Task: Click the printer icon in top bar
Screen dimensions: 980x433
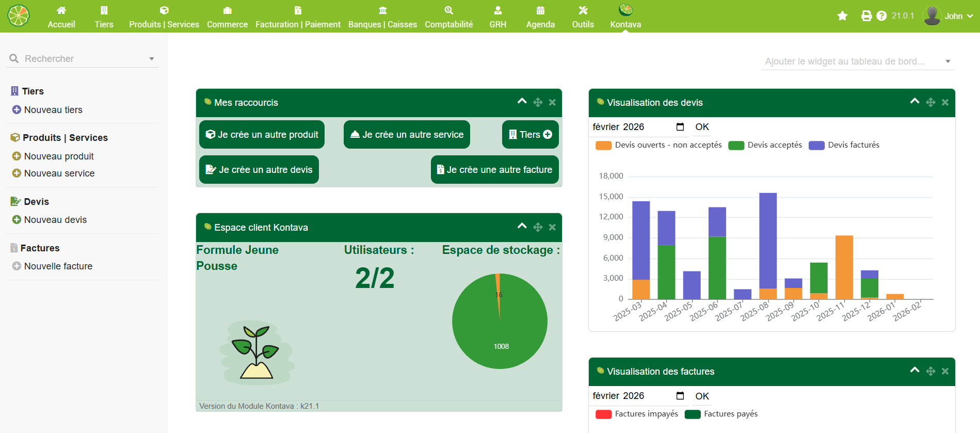Action: [866, 16]
